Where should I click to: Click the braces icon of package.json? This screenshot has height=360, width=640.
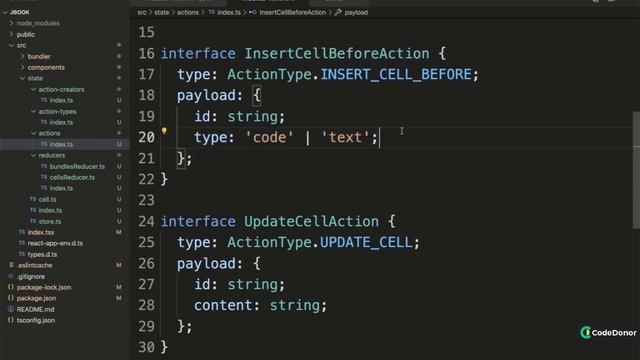(x=11, y=298)
